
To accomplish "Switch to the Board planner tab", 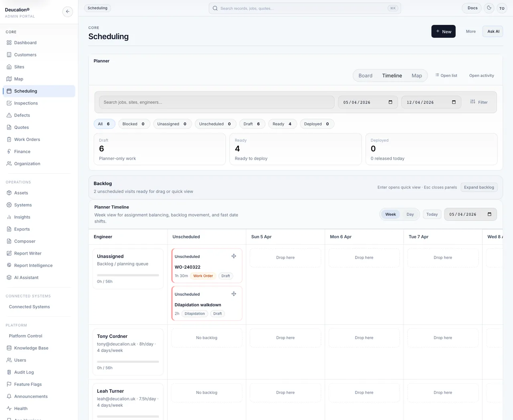I will point(365,76).
